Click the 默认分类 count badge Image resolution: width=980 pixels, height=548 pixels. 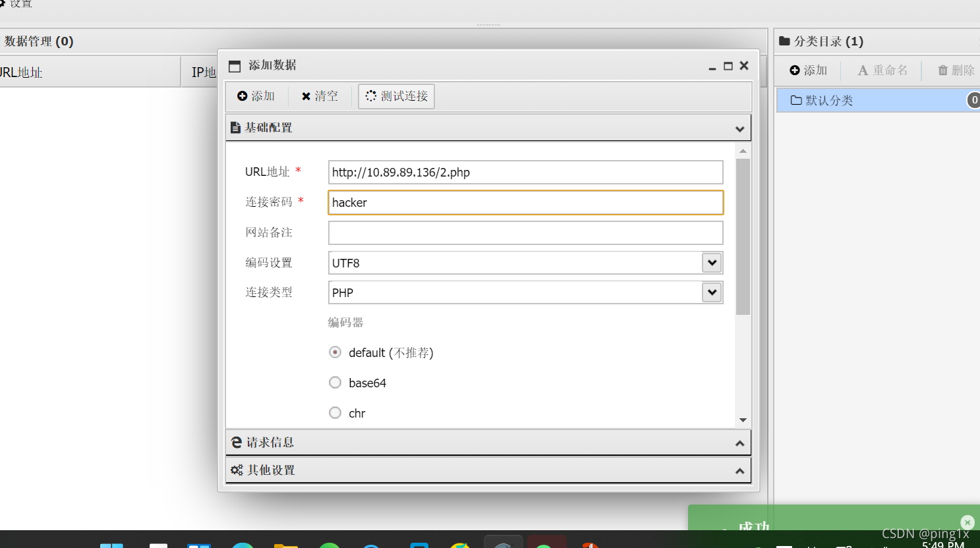(x=973, y=100)
